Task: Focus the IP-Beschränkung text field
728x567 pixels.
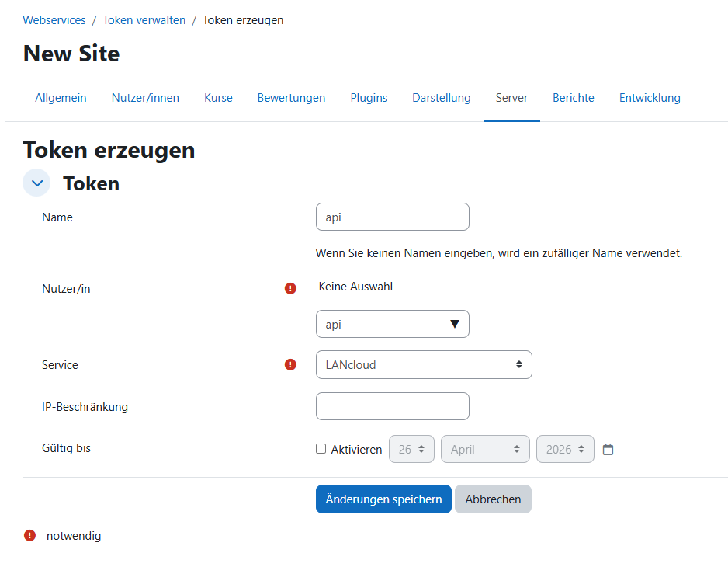Action: [392, 406]
